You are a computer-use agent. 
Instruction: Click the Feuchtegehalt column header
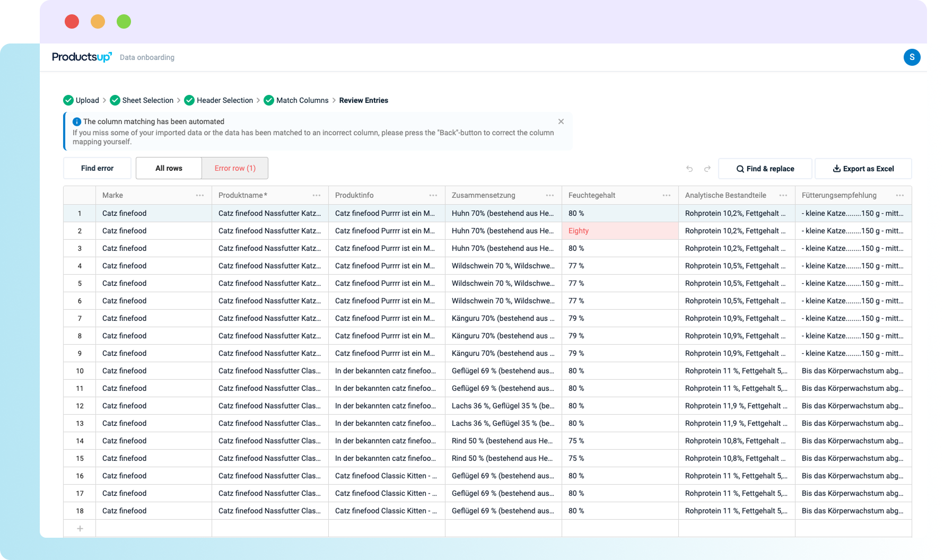click(620, 195)
